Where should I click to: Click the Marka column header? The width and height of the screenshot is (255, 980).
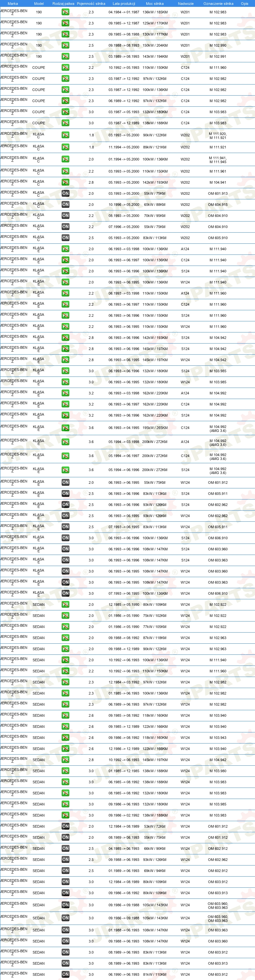point(12,3)
